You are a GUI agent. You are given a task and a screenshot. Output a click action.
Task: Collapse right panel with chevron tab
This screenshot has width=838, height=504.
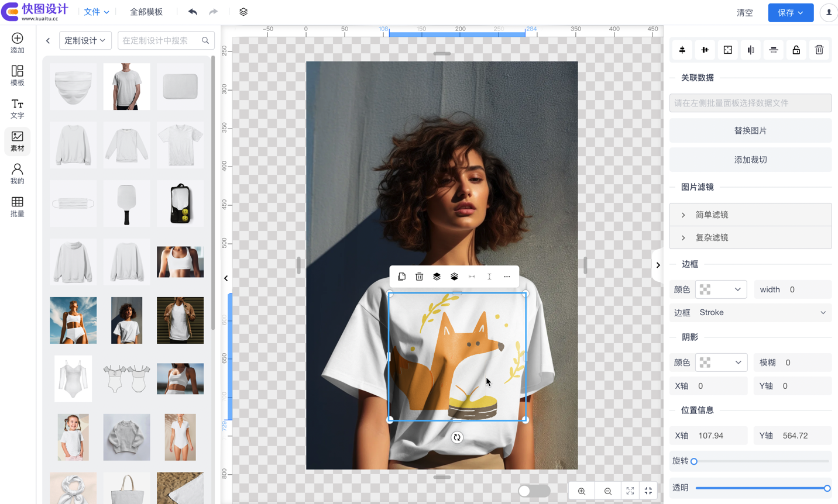coord(658,265)
